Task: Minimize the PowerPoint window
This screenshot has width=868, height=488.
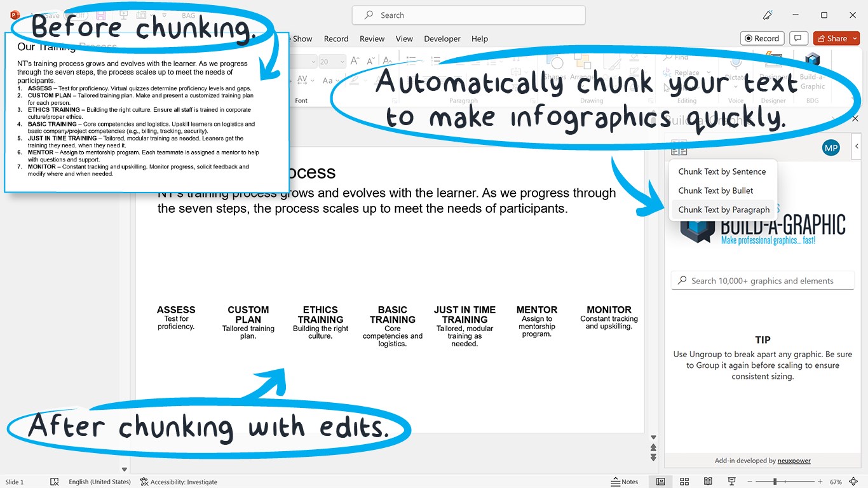Action: 795,15
